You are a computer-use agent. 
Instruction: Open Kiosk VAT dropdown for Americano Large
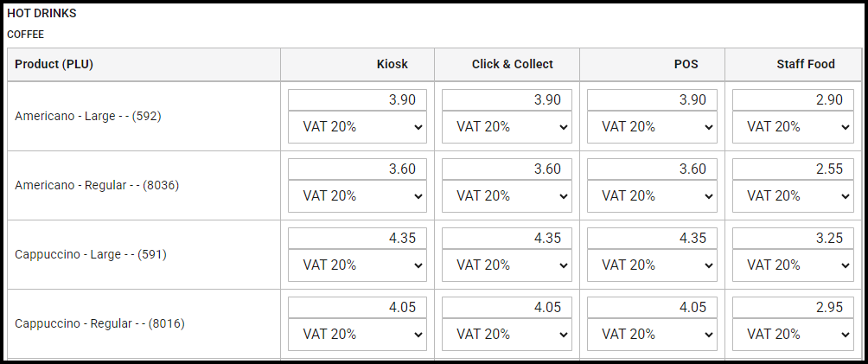357,126
